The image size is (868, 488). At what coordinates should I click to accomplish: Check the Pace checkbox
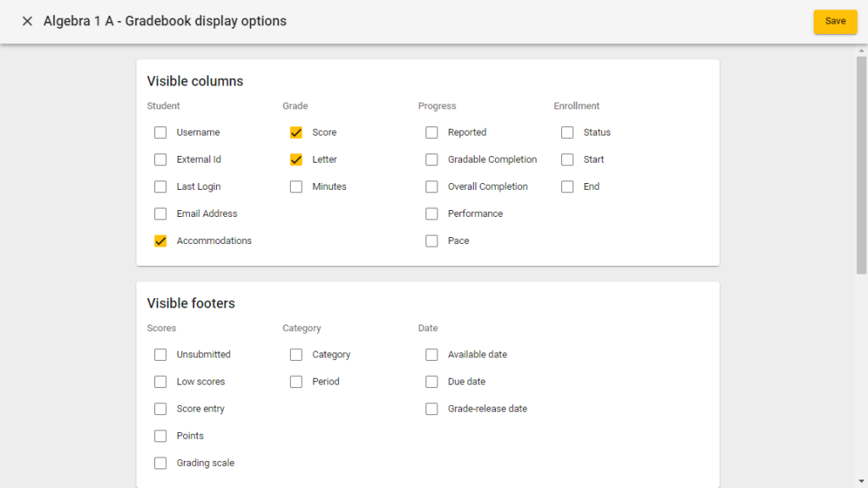point(431,241)
